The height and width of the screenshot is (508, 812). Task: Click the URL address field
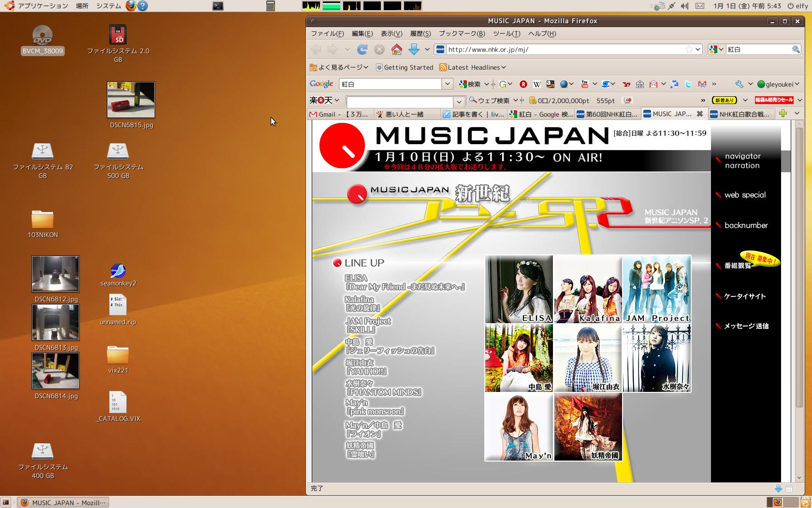565,49
